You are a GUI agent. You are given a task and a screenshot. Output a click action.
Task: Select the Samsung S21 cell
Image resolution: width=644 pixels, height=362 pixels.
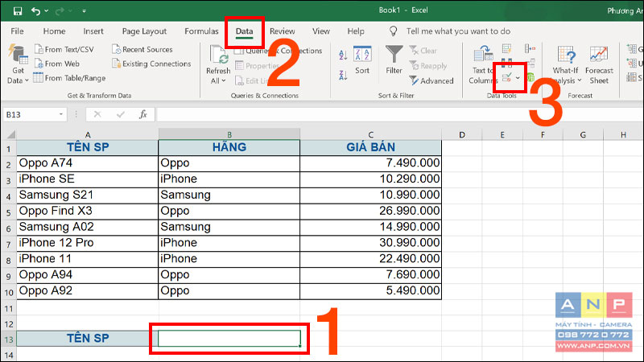point(88,195)
